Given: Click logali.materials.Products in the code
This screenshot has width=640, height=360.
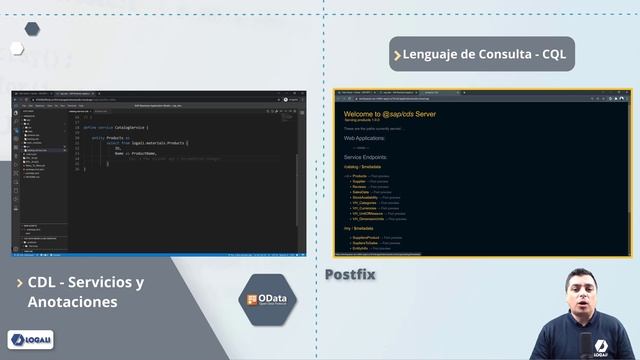Looking at the screenshot, I should coord(158,143).
